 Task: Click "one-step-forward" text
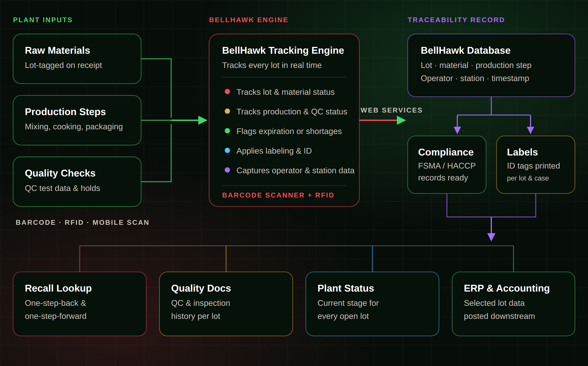(56, 316)
